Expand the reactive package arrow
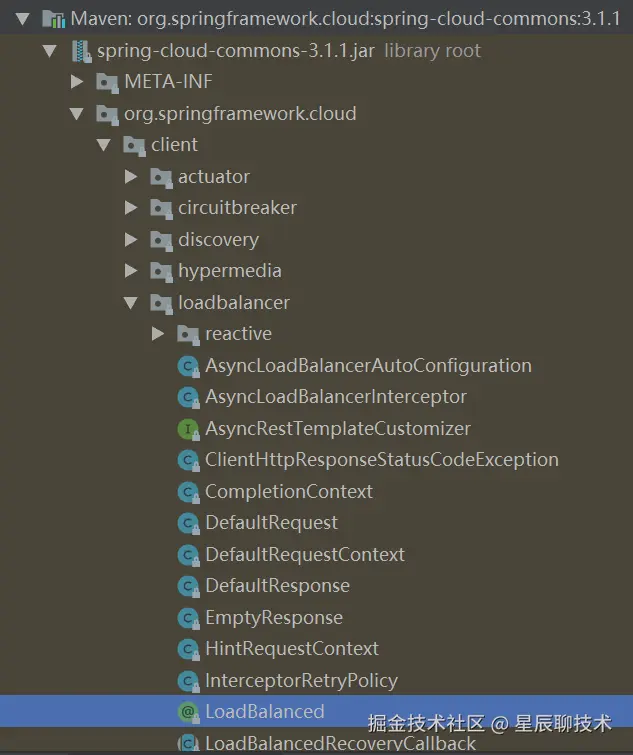 (158, 334)
